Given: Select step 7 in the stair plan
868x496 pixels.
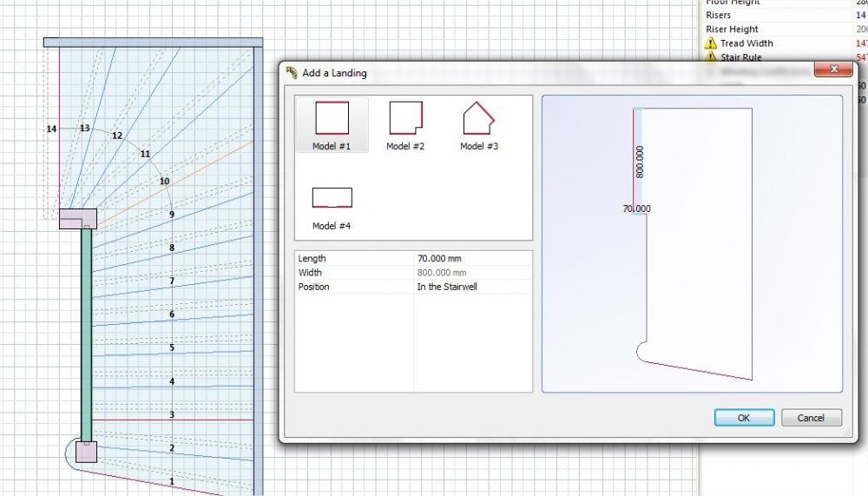Looking at the screenshot, I should coord(172,281).
